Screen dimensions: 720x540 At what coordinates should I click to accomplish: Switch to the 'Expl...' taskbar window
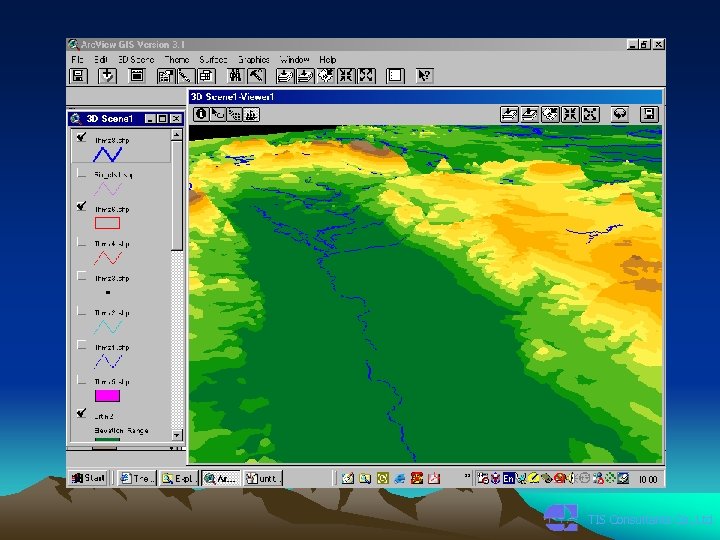pos(179,478)
